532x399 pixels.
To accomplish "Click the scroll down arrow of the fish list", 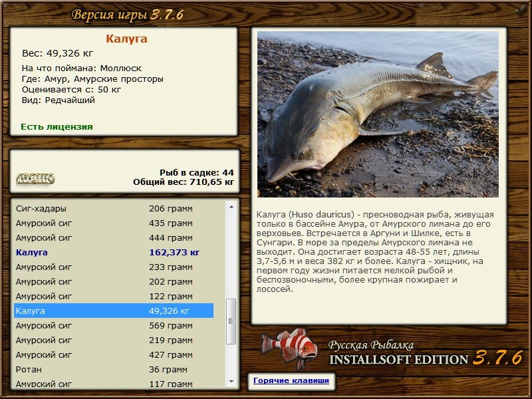I will pos(231,381).
